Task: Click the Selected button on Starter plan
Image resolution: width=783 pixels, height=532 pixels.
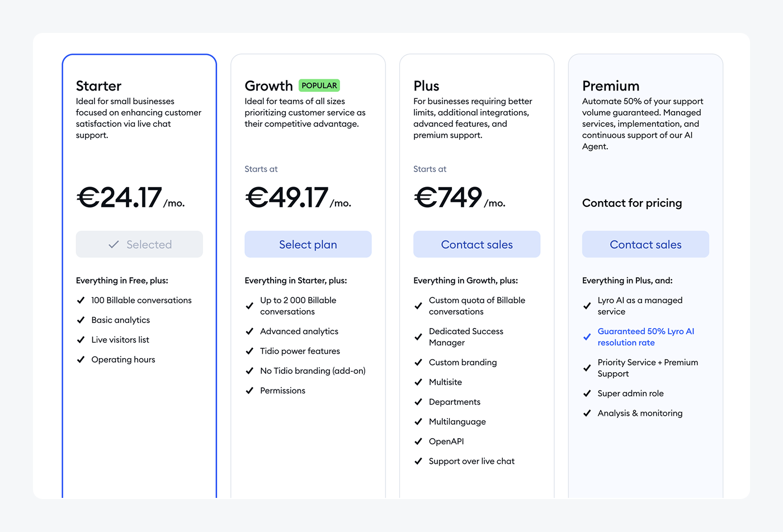Action: click(139, 244)
